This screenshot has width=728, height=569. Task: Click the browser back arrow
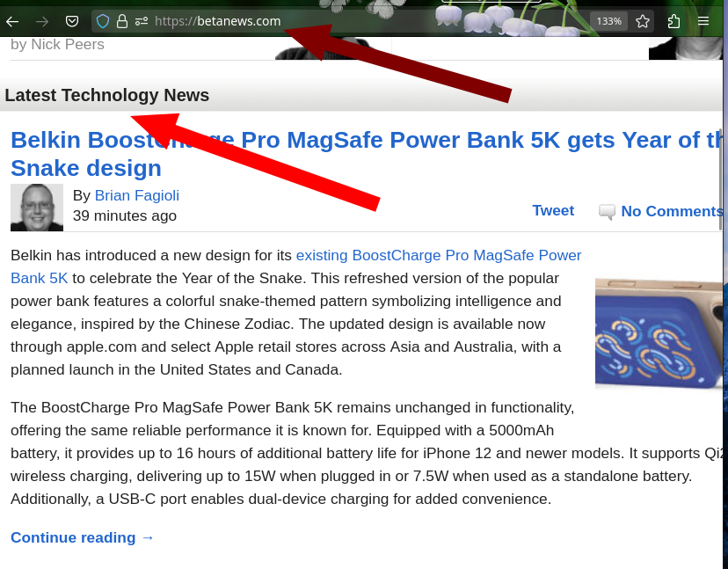[13, 21]
